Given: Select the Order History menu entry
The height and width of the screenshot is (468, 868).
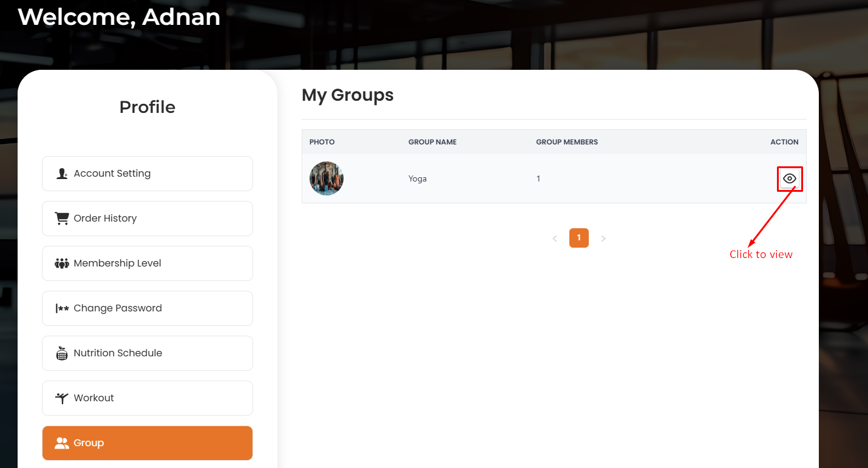Looking at the screenshot, I should tap(147, 218).
